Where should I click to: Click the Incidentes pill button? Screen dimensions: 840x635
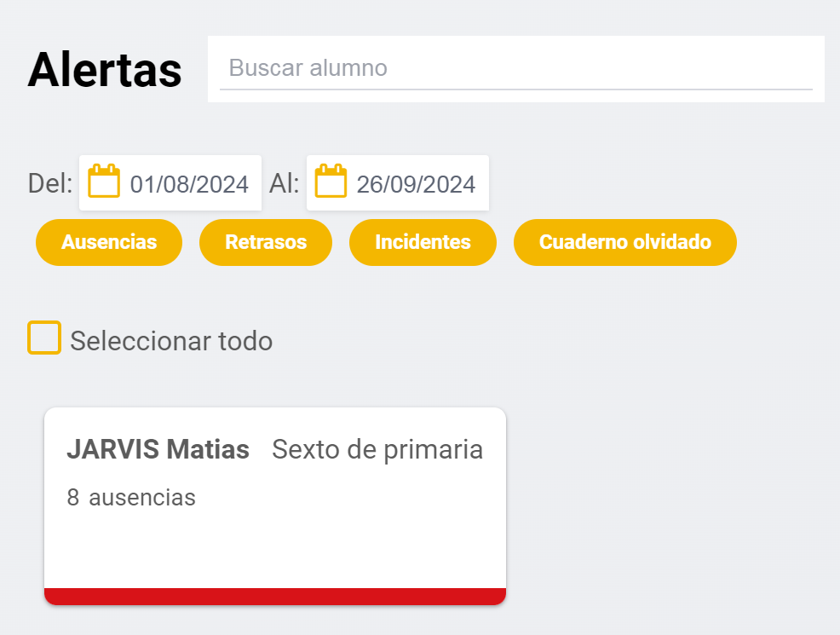pyautogui.click(x=423, y=242)
